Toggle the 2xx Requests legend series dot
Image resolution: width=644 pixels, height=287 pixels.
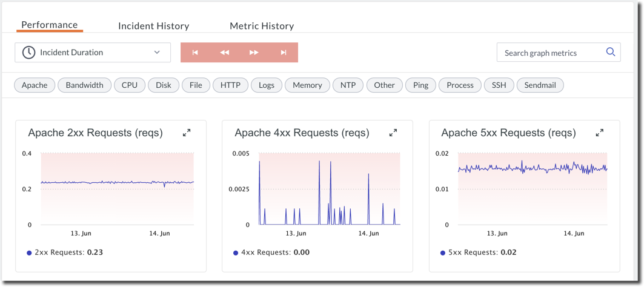pos(29,253)
